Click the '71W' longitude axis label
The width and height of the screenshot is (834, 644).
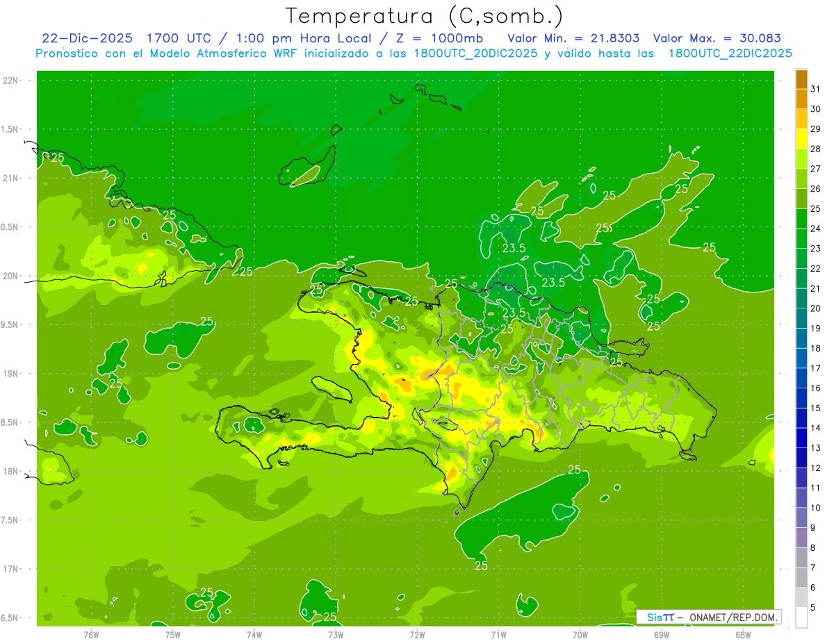498,634
